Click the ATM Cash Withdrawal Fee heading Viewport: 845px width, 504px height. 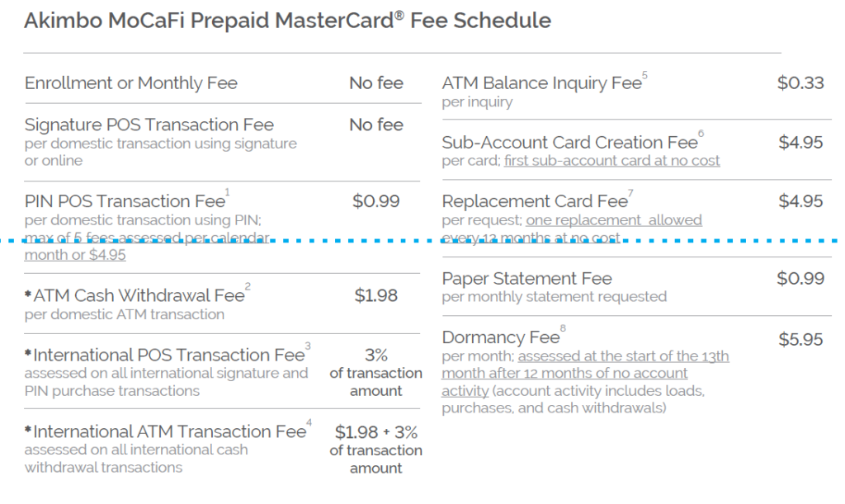(138, 294)
